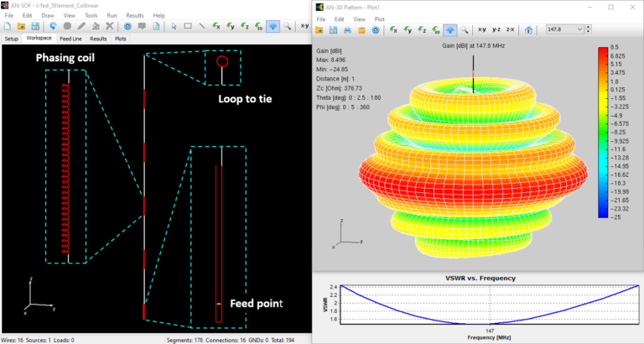The width and height of the screenshot is (644, 344).
Task: Select zoom magnifier in AN-3D Pattern toolbar
Action: tap(464, 29)
